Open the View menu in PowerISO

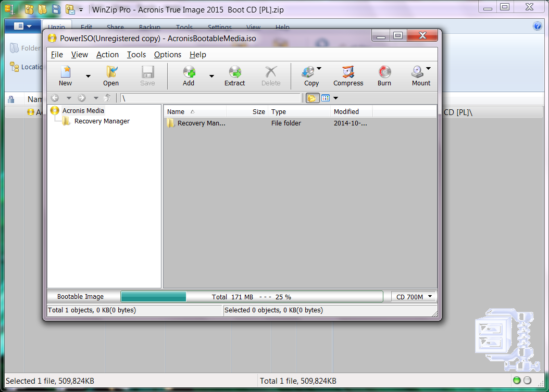(x=80, y=55)
